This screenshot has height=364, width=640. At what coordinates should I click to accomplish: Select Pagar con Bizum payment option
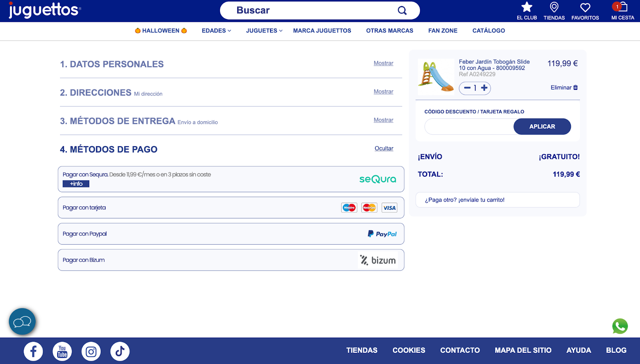tap(231, 260)
